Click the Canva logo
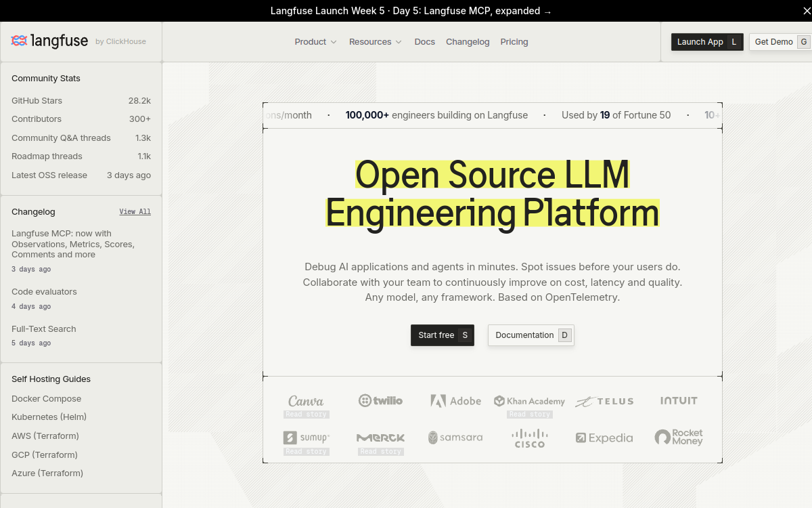 point(306,401)
